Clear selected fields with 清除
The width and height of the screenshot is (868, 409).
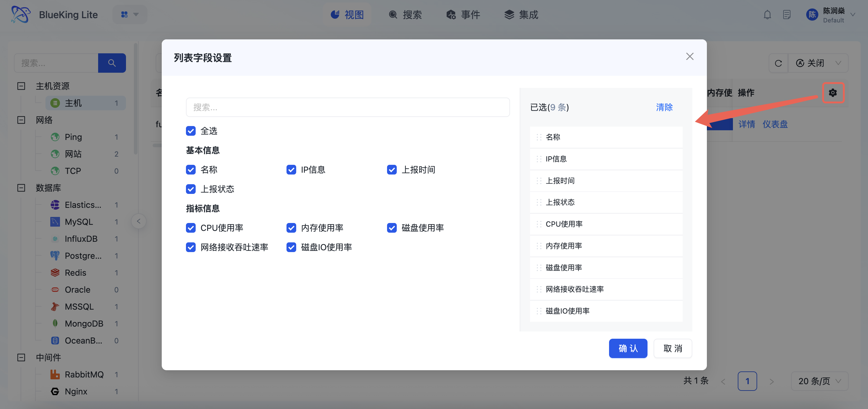click(x=664, y=107)
